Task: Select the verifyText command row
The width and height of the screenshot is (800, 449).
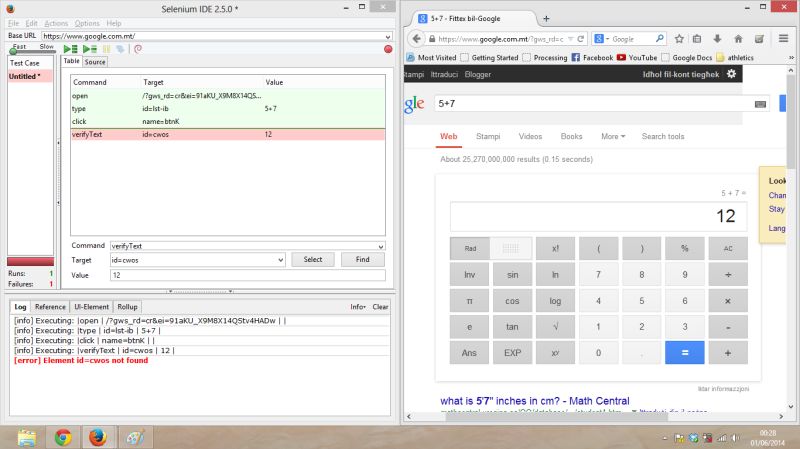Action: pyautogui.click(x=228, y=135)
